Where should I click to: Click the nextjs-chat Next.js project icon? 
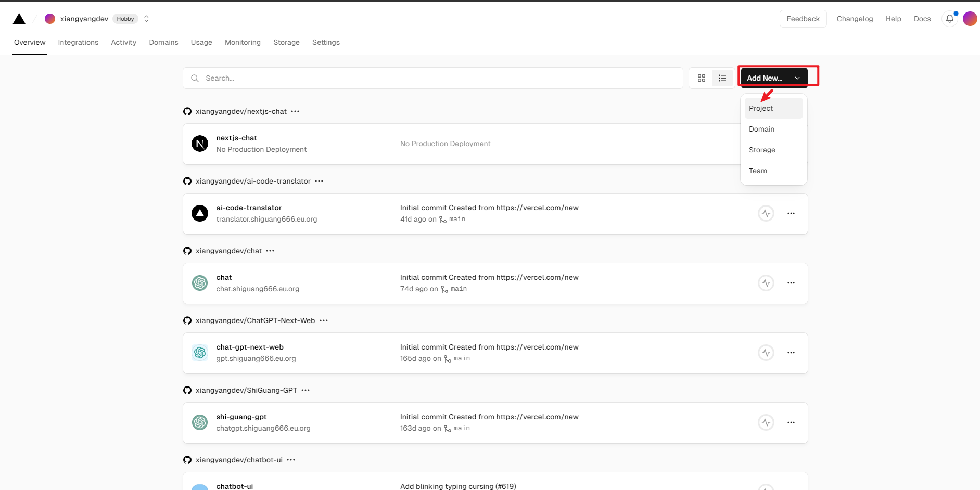click(x=200, y=144)
